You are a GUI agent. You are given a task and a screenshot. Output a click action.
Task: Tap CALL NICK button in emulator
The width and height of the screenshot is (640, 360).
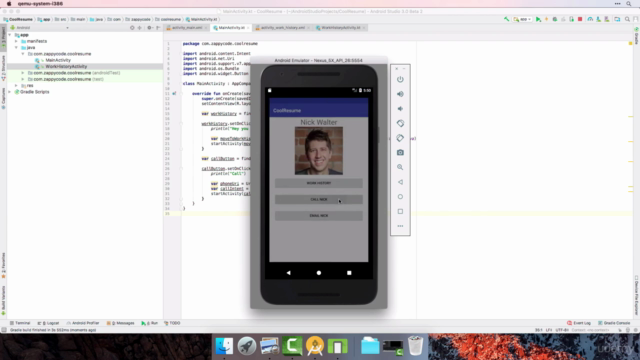coord(319,199)
